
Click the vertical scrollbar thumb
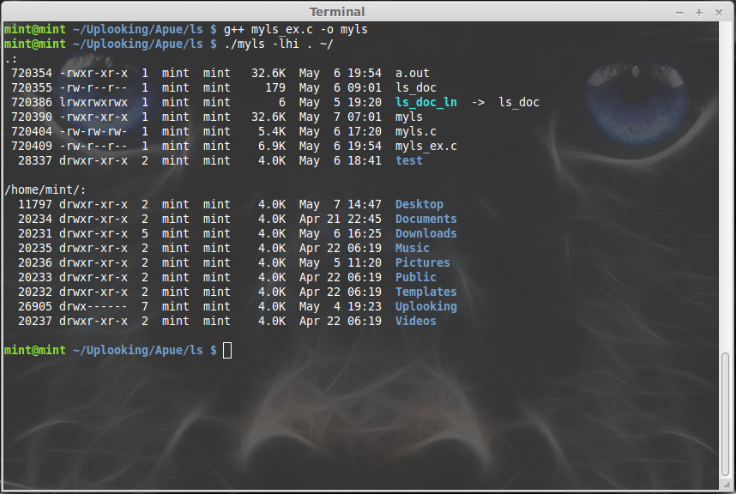(725, 414)
